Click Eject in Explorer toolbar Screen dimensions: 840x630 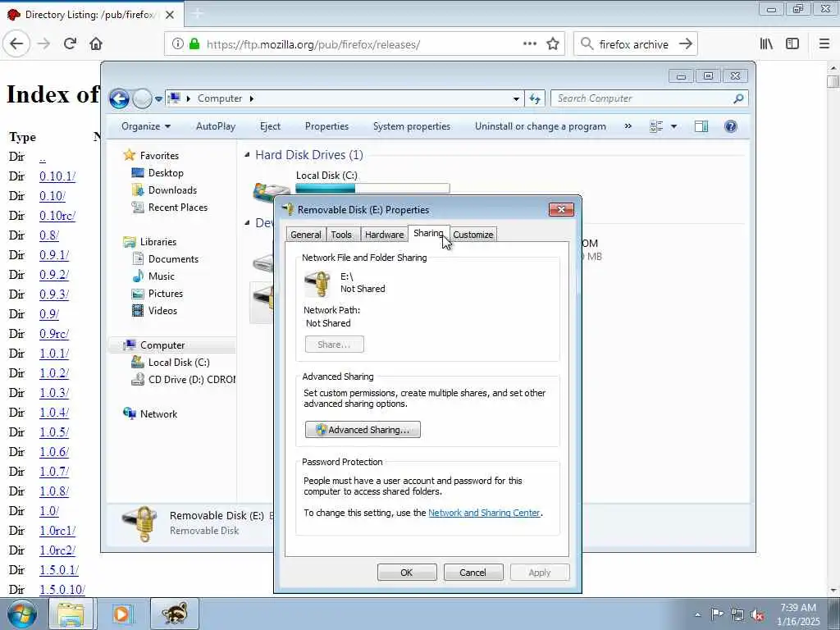pyautogui.click(x=270, y=126)
